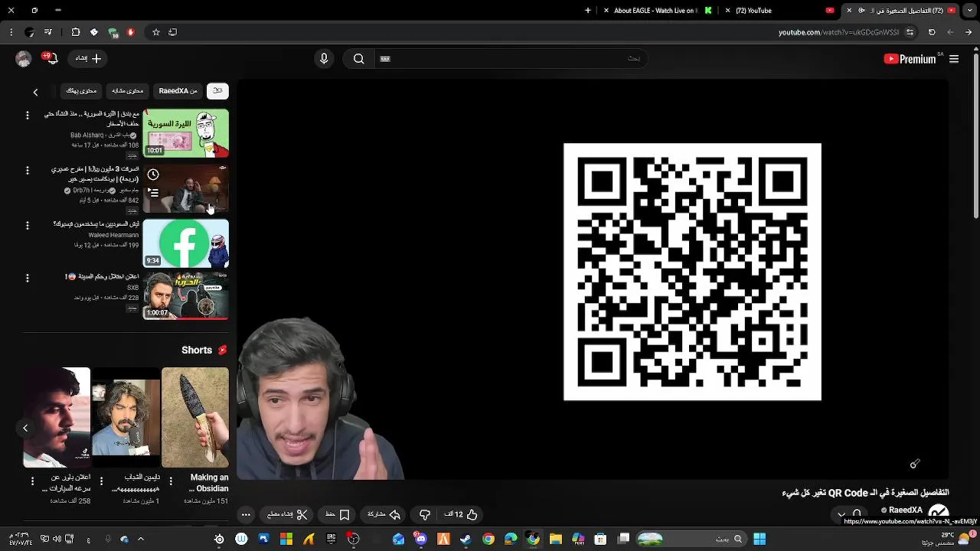This screenshot has height=551, width=980.
Task: Dislike the video with thumbs down
Action: point(425,514)
